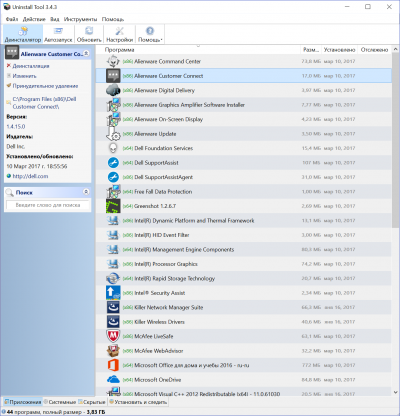Switch to the Приложения tab
Screen dimensions: 400x416
[x=23, y=402]
